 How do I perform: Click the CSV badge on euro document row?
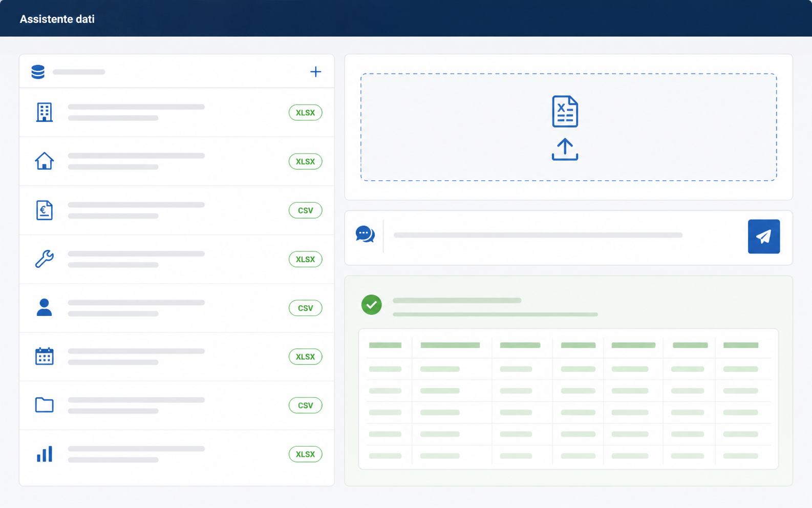(305, 210)
